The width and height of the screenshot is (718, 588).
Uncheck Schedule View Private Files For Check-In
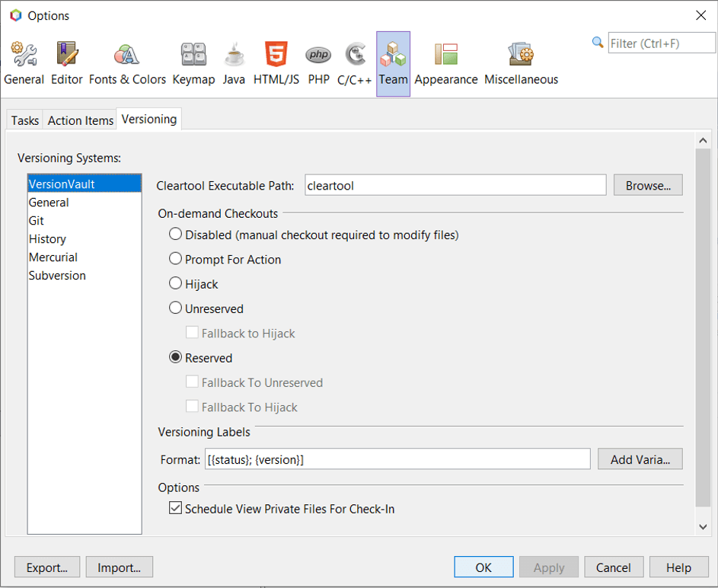click(175, 508)
